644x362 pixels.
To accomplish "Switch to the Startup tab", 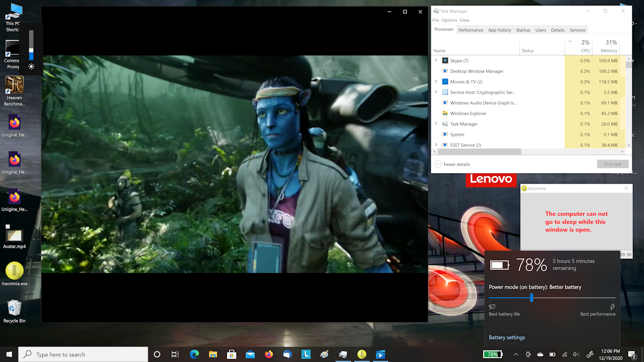I will coord(523,30).
